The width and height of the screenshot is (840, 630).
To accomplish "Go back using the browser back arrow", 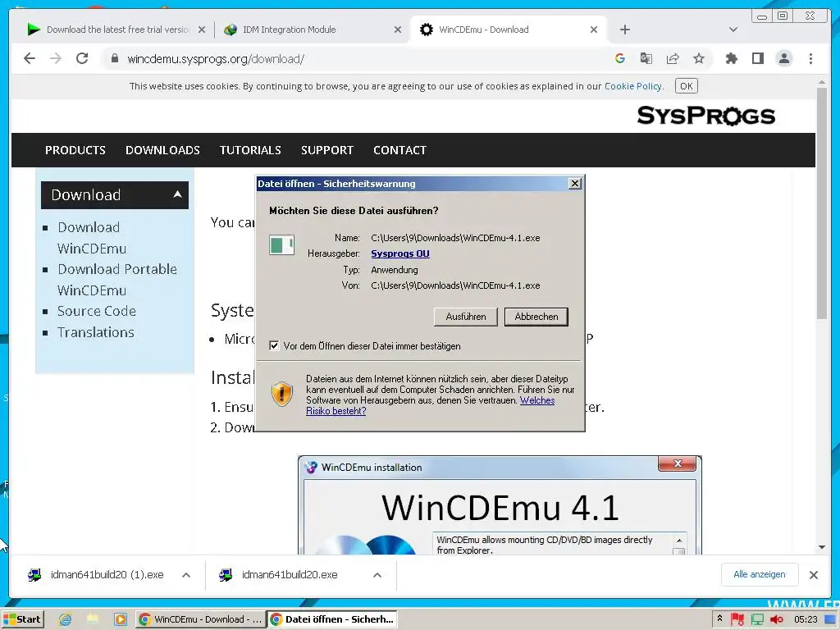I will click(x=30, y=58).
